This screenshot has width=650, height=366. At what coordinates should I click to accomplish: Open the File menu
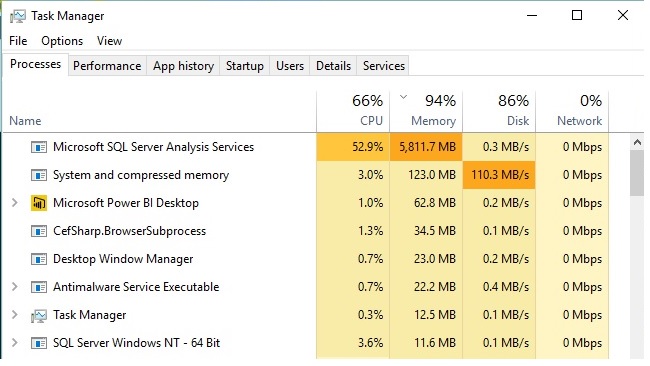point(18,41)
